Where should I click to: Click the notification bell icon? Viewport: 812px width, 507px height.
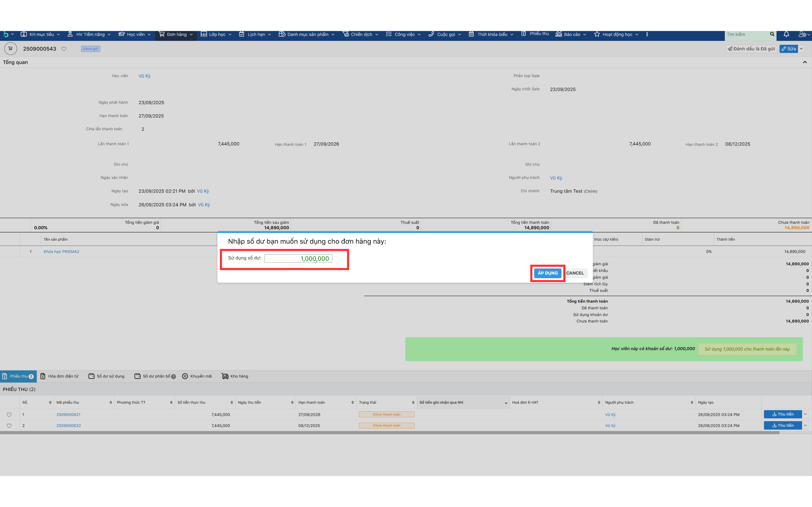(786, 34)
